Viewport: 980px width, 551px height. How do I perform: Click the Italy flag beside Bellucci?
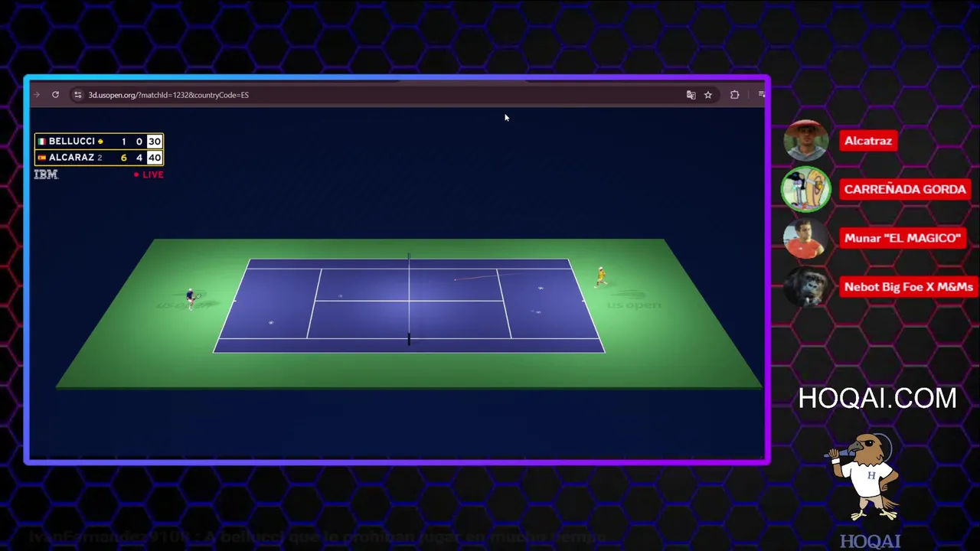click(x=42, y=142)
